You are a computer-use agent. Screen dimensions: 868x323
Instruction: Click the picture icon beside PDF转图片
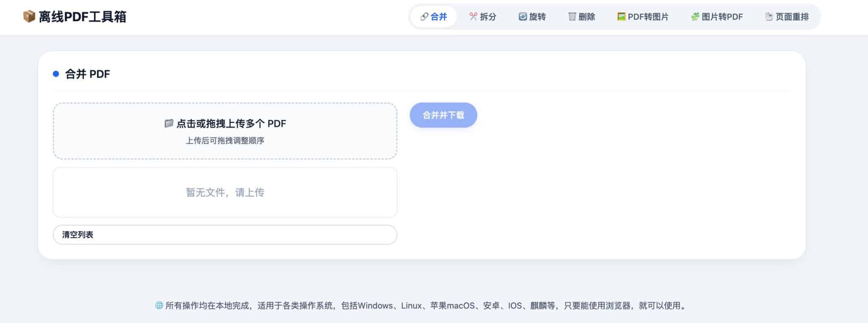[x=621, y=17]
